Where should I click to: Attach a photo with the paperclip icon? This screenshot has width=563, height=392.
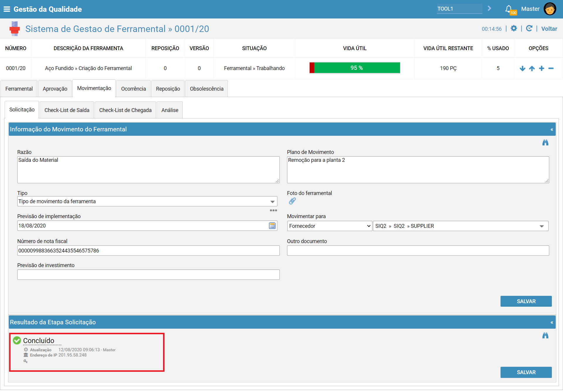click(x=292, y=201)
